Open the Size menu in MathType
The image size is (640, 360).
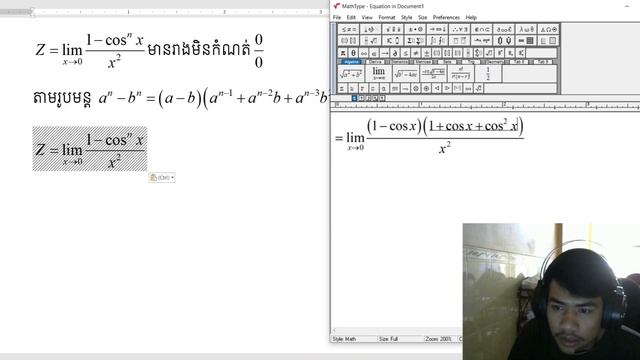[422, 18]
